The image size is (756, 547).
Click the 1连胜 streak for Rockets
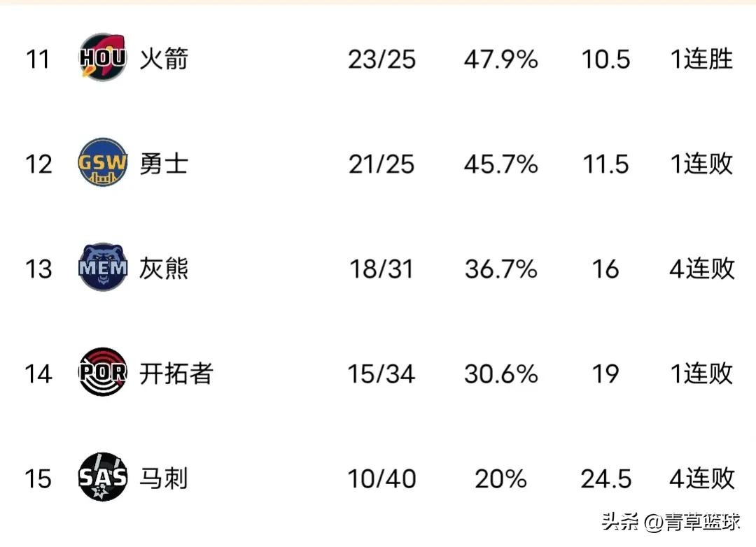pyautogui.click(x=701, y=59)
